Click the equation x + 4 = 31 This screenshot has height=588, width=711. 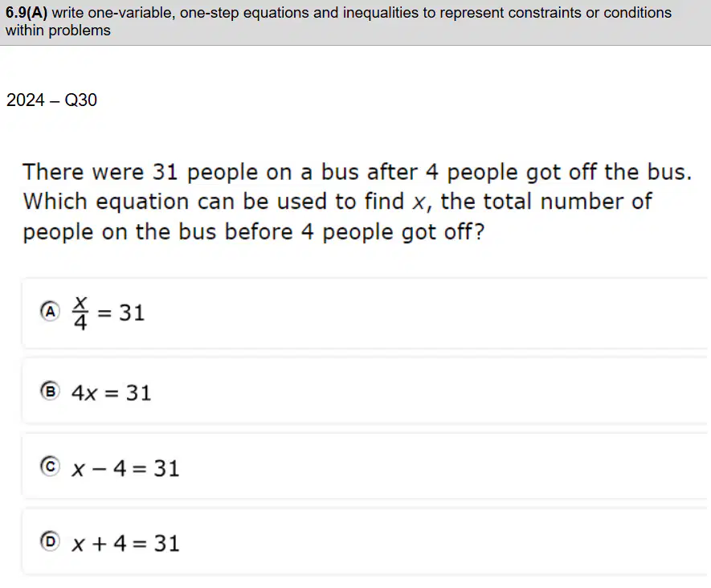point(125,543)
